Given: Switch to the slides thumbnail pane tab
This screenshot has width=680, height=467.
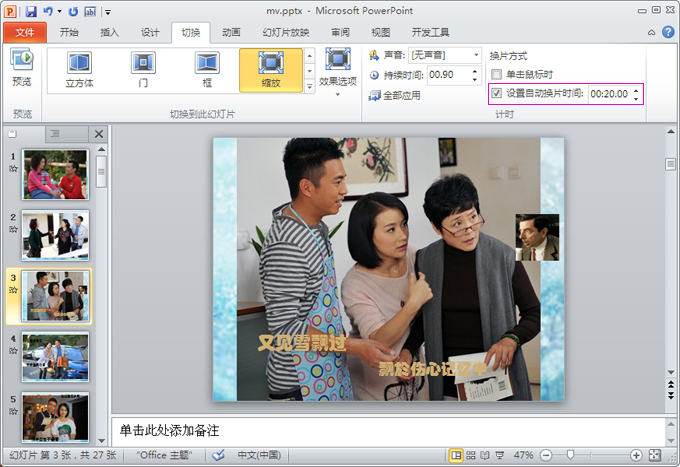Looking at the screenshot, I should (12, 134).
